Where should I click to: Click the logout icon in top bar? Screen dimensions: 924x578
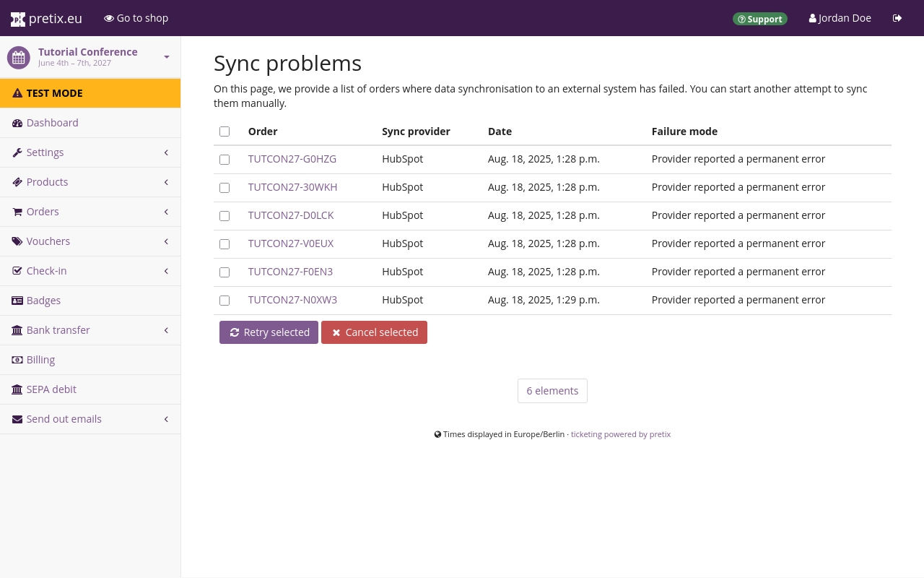click(x=897, y=18)
